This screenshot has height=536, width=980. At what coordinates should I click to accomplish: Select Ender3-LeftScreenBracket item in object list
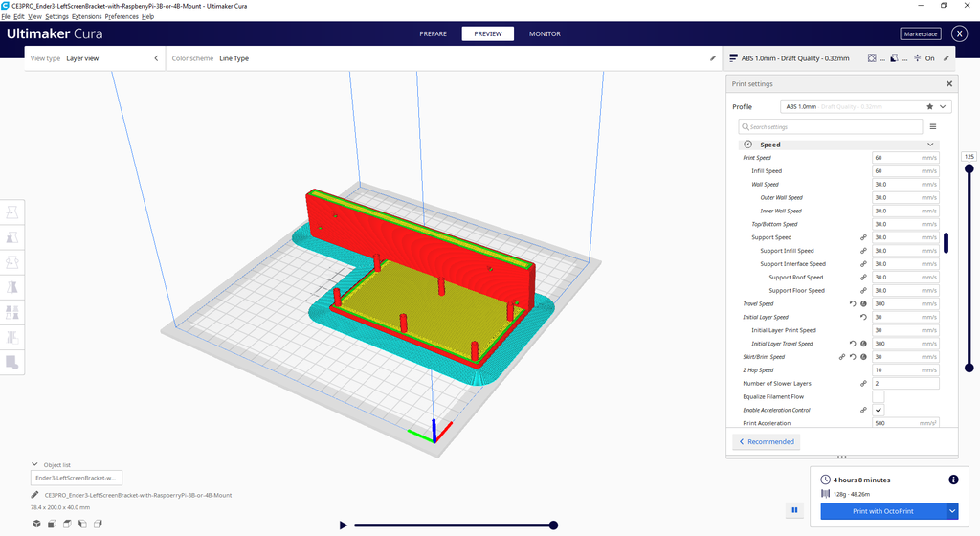(x=77, y=478)
